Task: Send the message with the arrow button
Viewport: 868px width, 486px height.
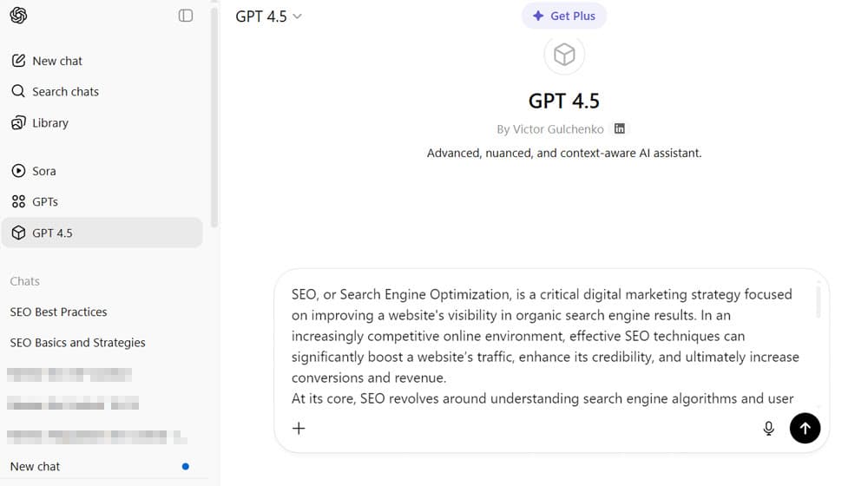Action: [805, 428]
